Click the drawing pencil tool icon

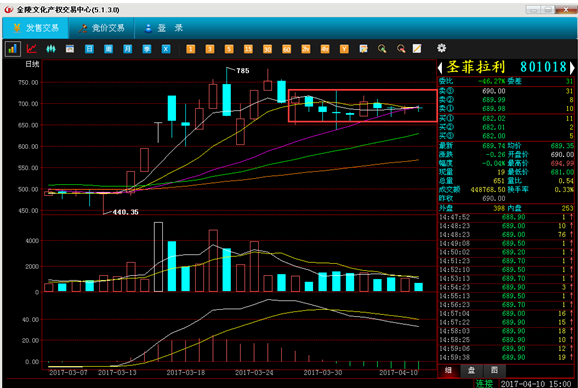point(417,49)
